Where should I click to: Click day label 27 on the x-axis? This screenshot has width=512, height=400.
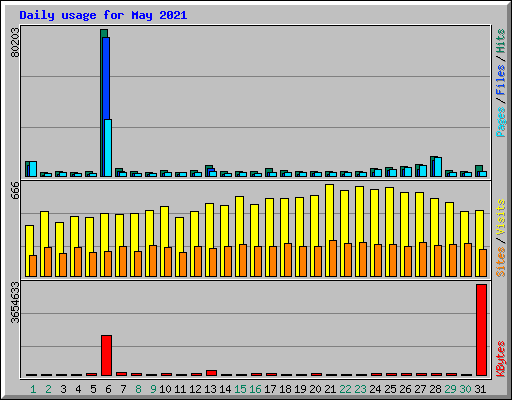pos(420,389)
